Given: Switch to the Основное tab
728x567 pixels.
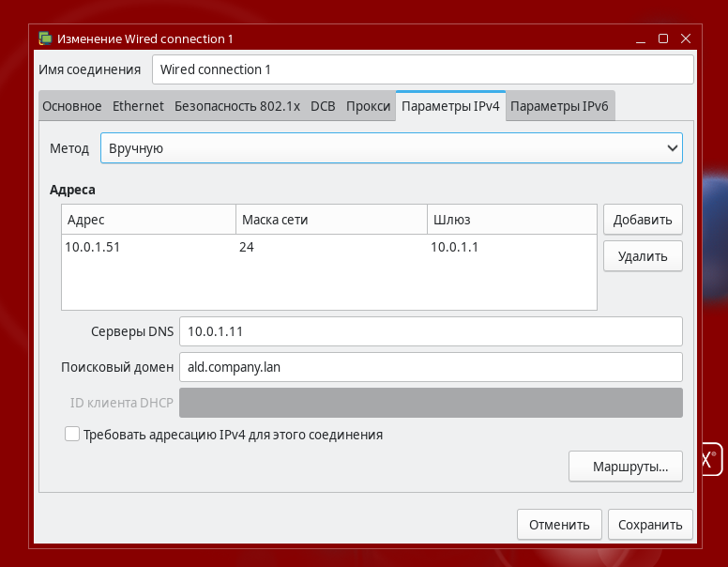Looking at the screenshot, I should click(x=72, y=106).
